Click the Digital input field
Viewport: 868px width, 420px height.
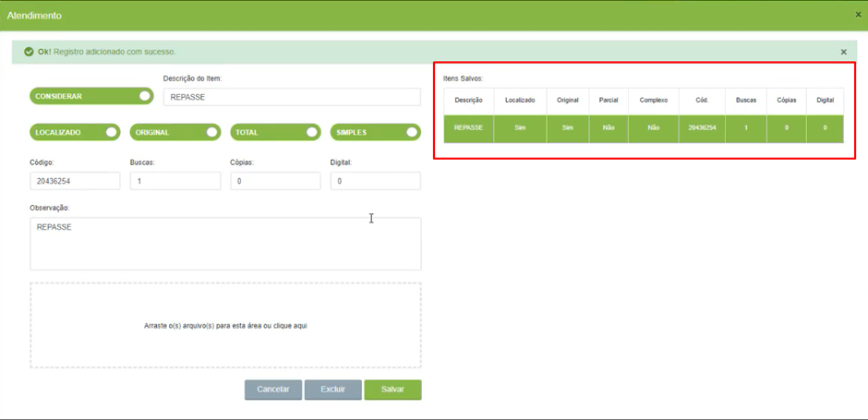click(375, 181)
